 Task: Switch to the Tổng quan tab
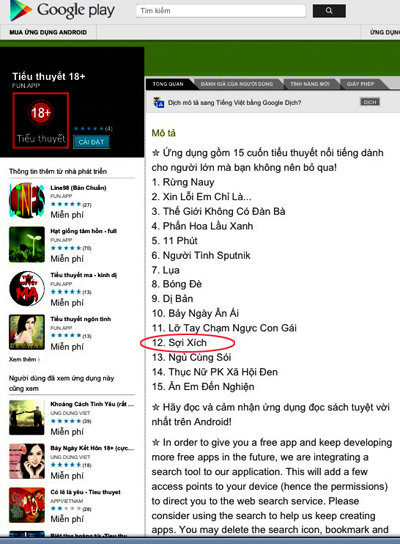pos(168,84)
